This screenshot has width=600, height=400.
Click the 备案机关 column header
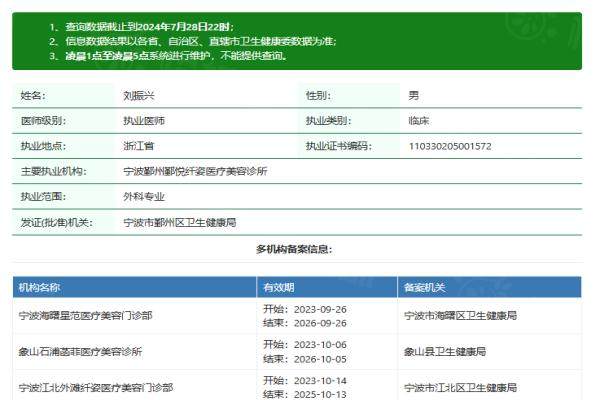(424, 287)
